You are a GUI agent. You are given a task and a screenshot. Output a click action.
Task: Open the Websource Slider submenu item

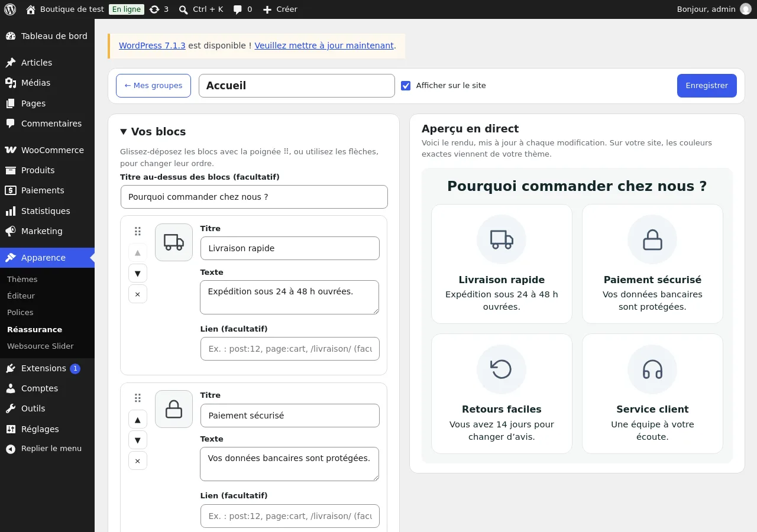coord(40,346)
